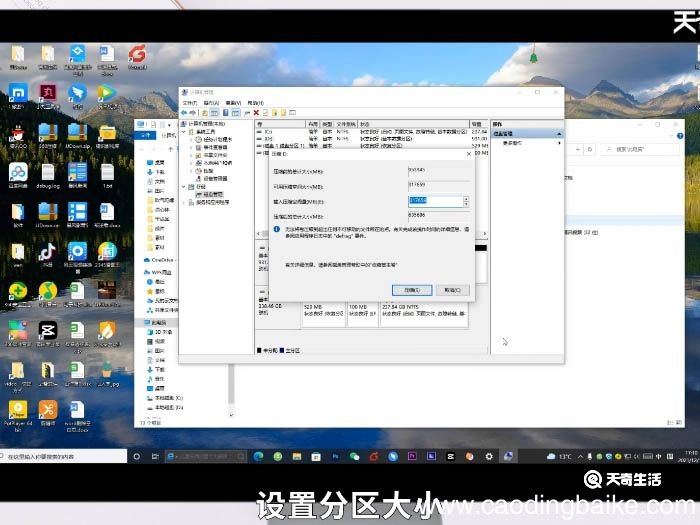Collapse the Storage tree node
Image resolution: width=700 pixels, height=525 pixels.
click(x=184, y=187)
